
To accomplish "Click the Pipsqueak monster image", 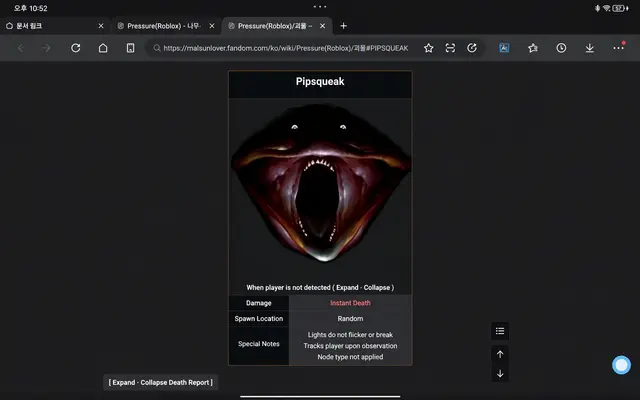I will [321, 182].
